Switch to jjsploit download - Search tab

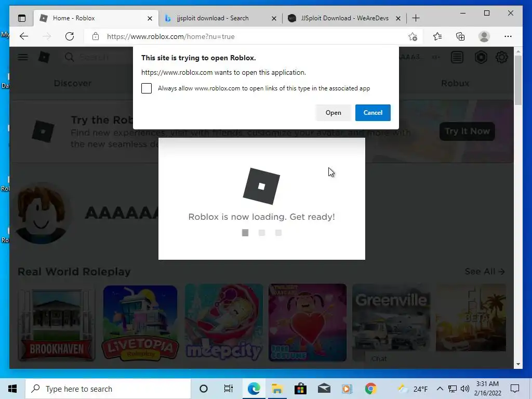(x=220, y=18)
